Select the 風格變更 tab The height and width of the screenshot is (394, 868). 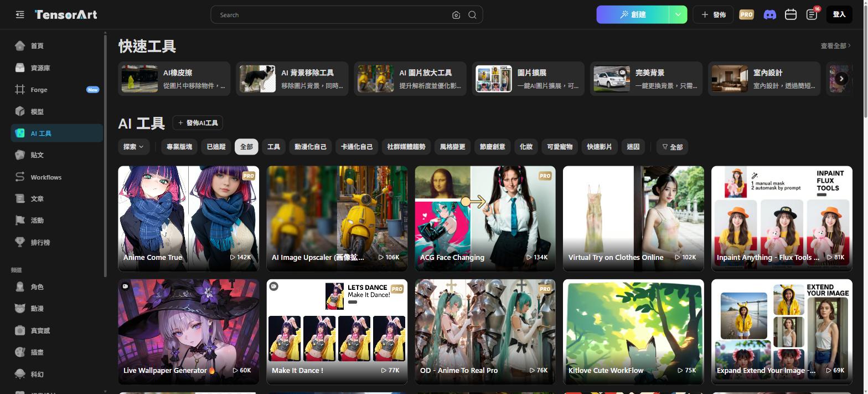point(452,147)
